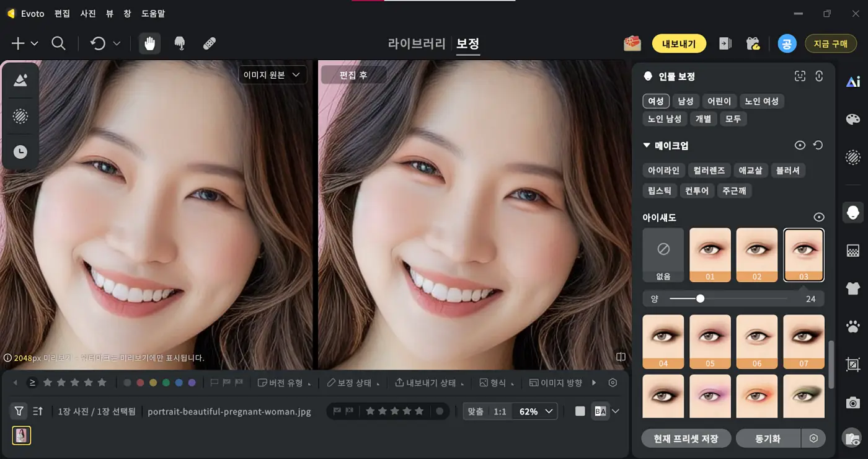Toggle the 메이크업 visibility eye icon
This screenshot has height=459, width=868.
pyautogui.click(x=800, y=145)
